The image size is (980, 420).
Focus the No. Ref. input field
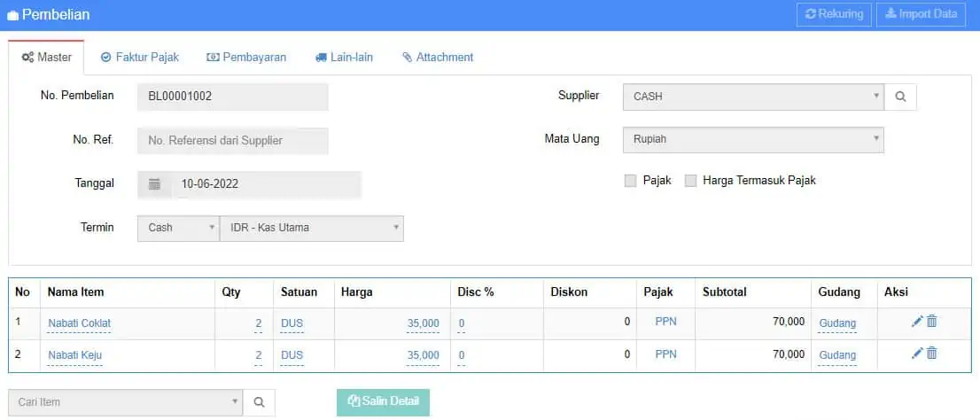click(232, 141)
